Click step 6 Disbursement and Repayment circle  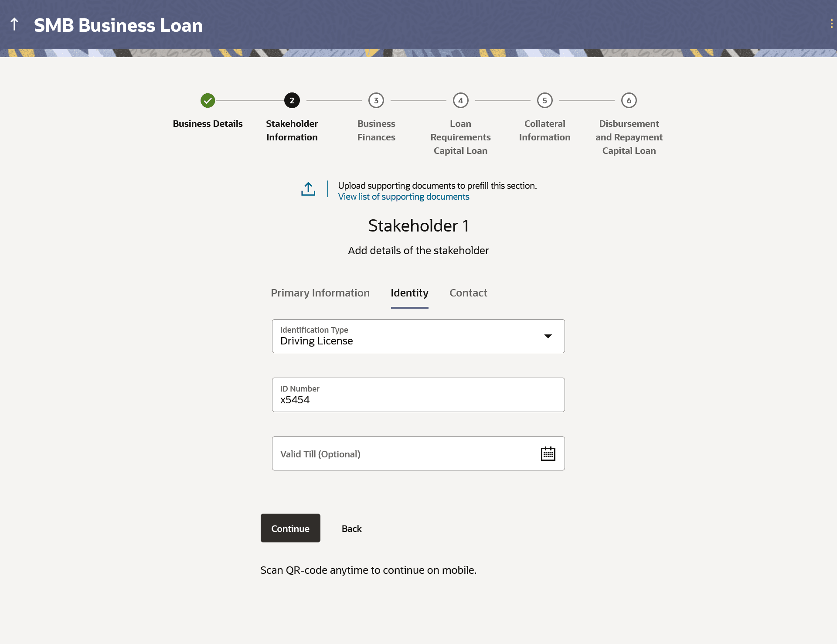[629, 100]
